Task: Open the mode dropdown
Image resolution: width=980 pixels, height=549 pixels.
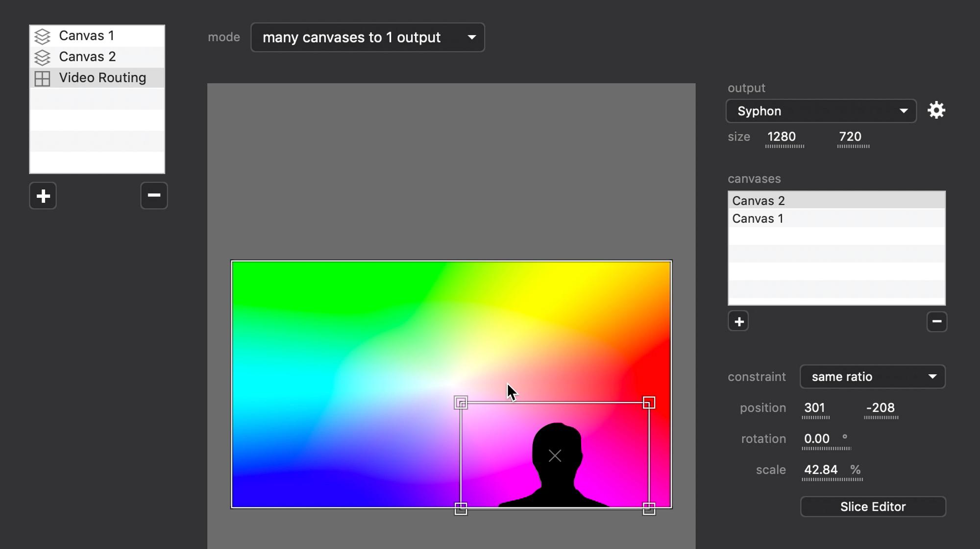Action: [367, 38]
